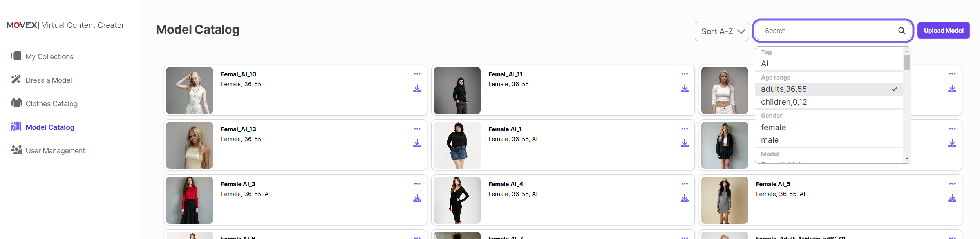Deselect the checked adults,36,55 age range
The width and height of the screenshot is (980, 239).
[829, 89]
